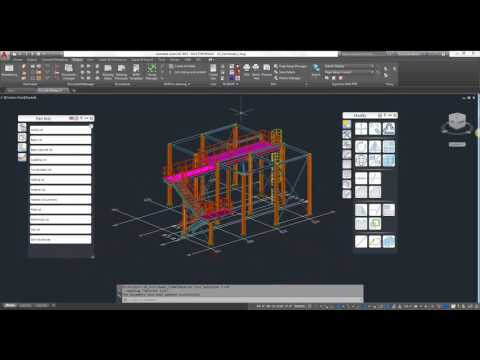This screenshot has height=360, width=480.
Task: Click the green-outlined tool icon in right palette
Action: (x=375, y=223)
